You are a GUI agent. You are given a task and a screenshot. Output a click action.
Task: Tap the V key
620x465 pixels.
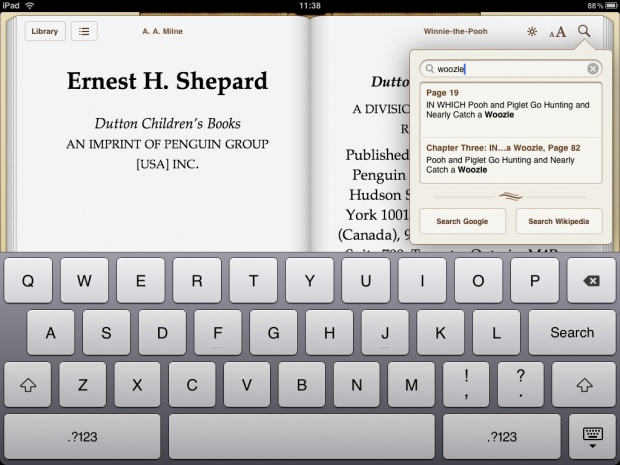247,384
